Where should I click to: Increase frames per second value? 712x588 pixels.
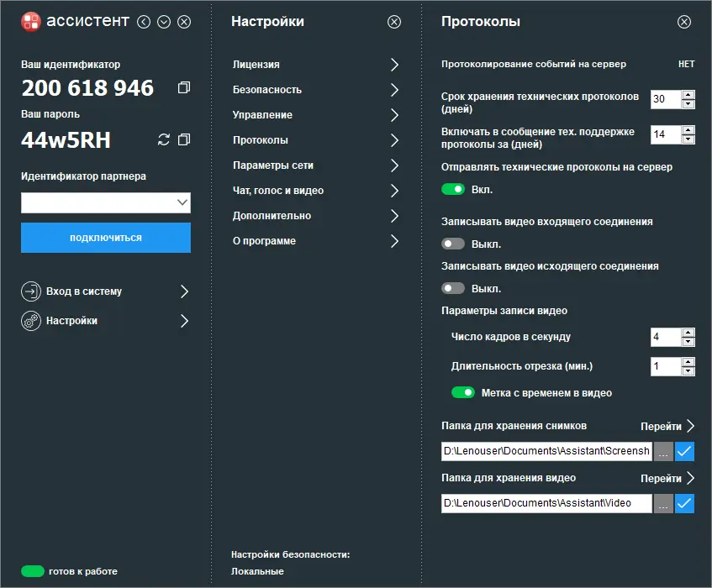click(x=688, y=333)
